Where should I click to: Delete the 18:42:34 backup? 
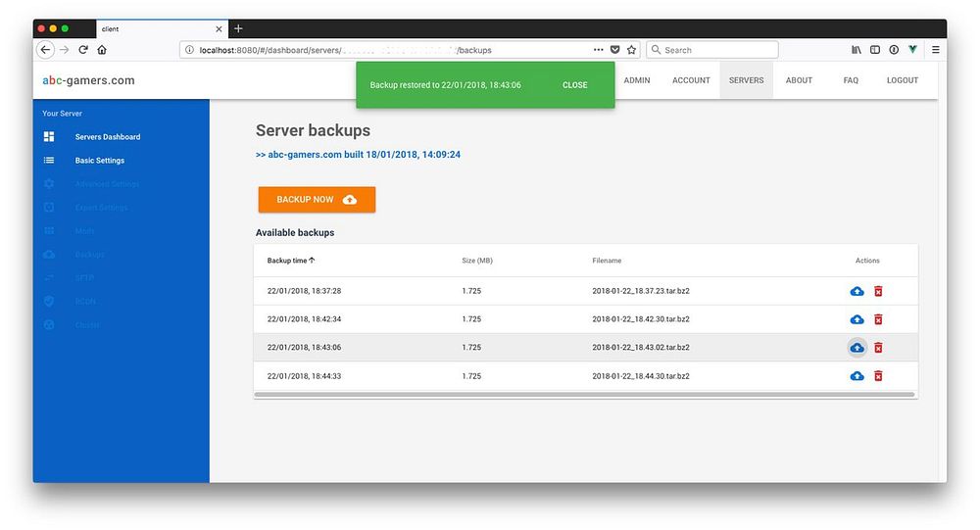(878, 319)
